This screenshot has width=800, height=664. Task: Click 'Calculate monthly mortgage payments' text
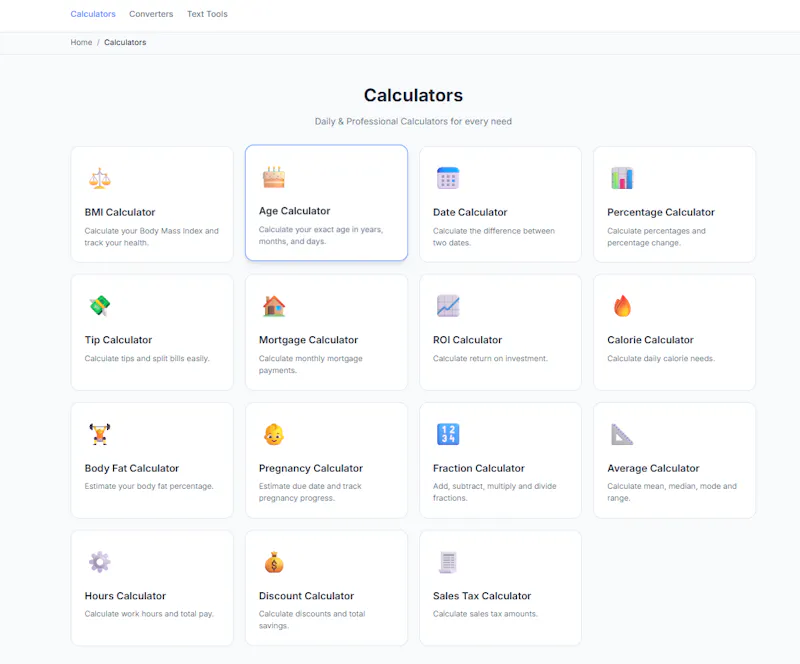point(311,364)
